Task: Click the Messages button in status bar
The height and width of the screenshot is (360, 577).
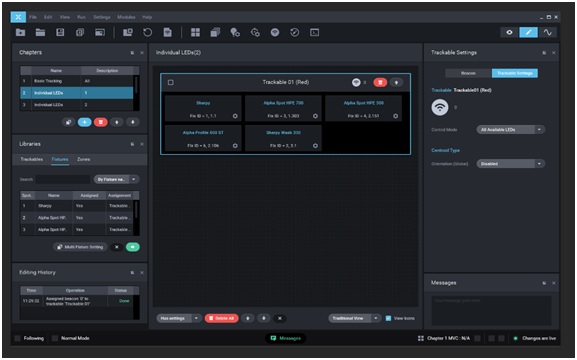Action: pyautogui.click(x=286, y=338)
